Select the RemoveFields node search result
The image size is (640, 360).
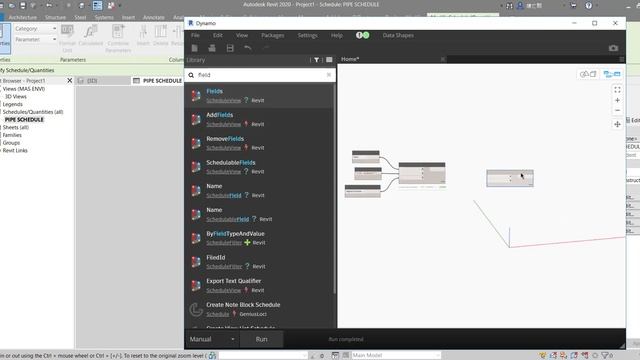[259, 143]
